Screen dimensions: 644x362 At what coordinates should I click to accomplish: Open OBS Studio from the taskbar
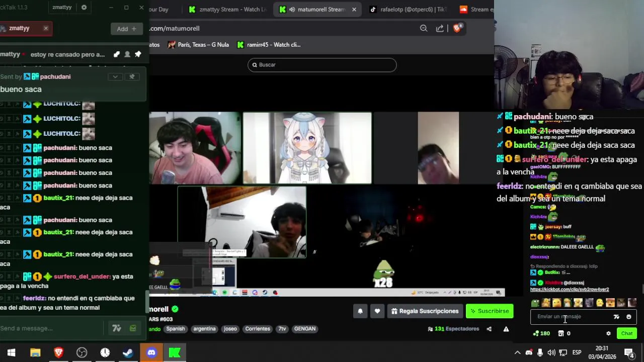[x=82, y=352]
